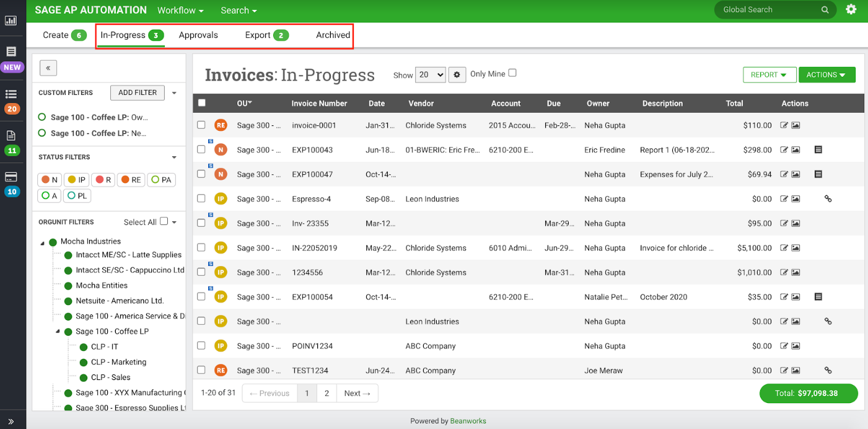Image resolution: width=868 pixels, height=429 pixels.
Task: Expand the sidebar with double-chevron icon
Action: pyautogui.click(x=11, y=422)
